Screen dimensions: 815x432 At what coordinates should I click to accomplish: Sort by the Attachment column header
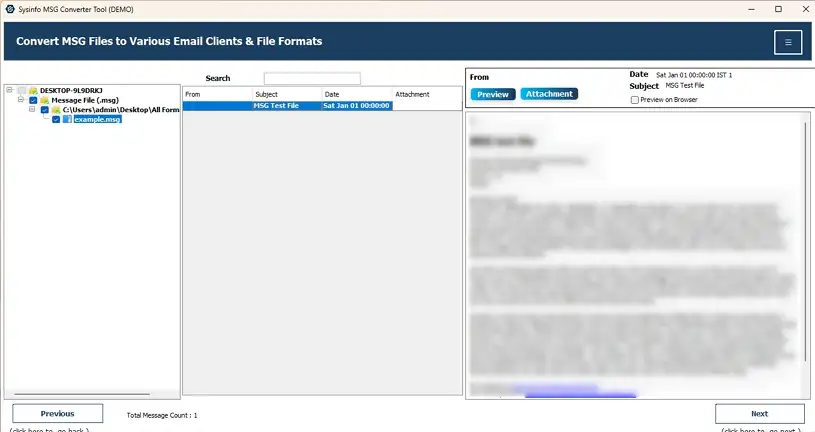pyautogui.click(x=427, y=94)
